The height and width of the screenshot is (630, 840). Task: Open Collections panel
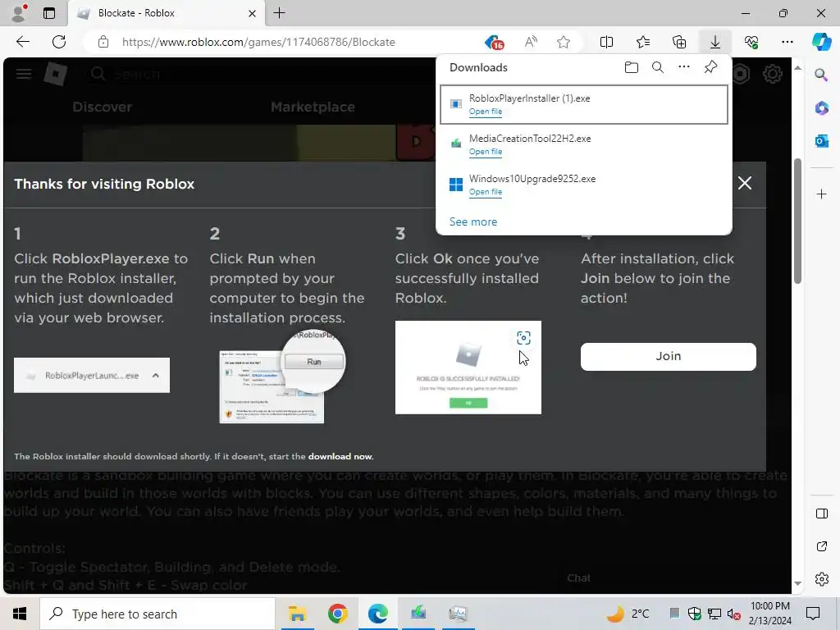tap(678, 42)
